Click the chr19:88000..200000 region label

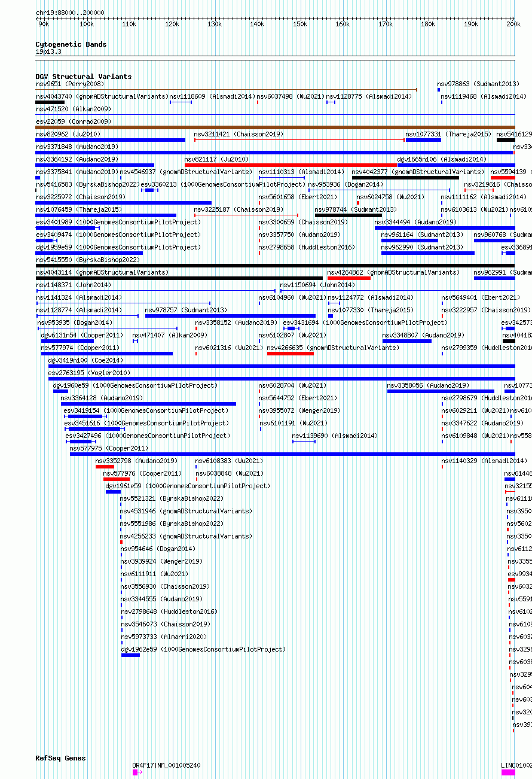coord(70,13)
